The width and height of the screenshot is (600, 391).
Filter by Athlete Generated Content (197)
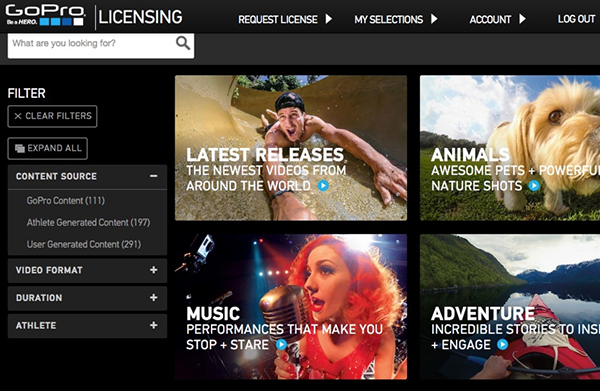tap(88, 222)
